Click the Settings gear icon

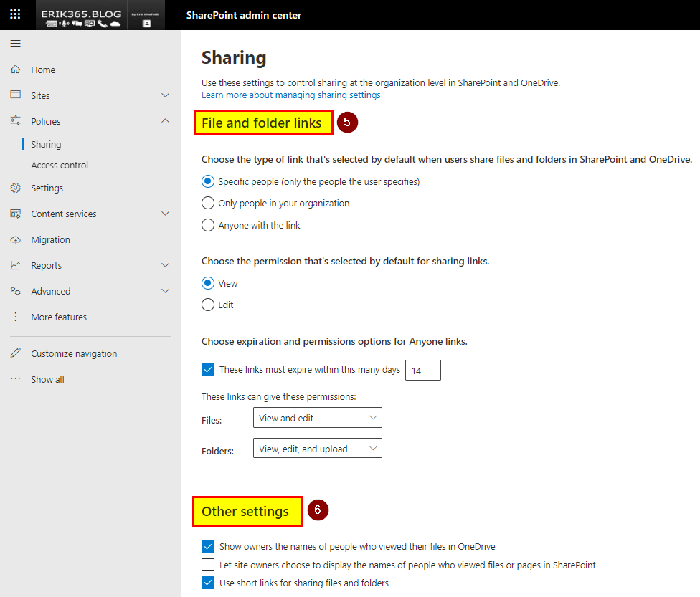pyautogui.click(x=15, y=188)
